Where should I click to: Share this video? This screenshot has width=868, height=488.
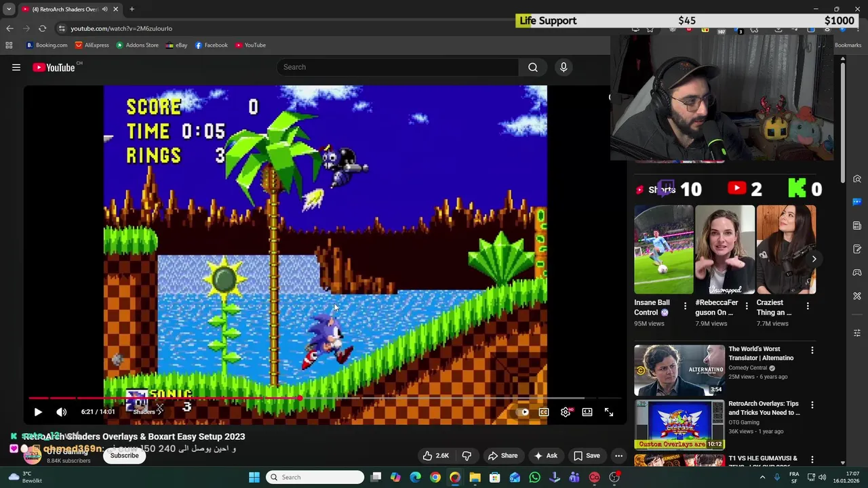coord(502,456)
